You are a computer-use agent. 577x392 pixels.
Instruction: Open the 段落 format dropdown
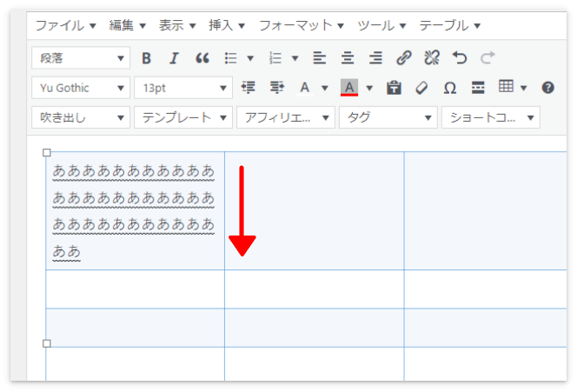tap(81, 57)
